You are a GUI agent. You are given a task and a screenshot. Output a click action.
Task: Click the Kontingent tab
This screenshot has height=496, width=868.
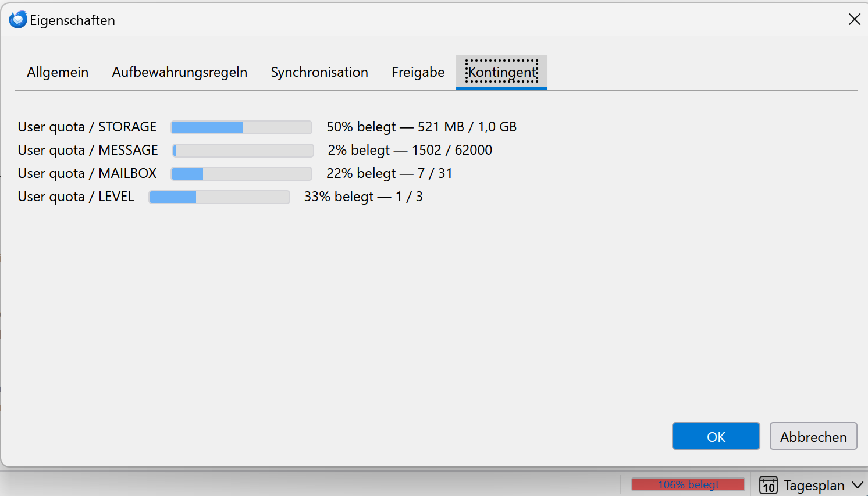tap(501, 72)
